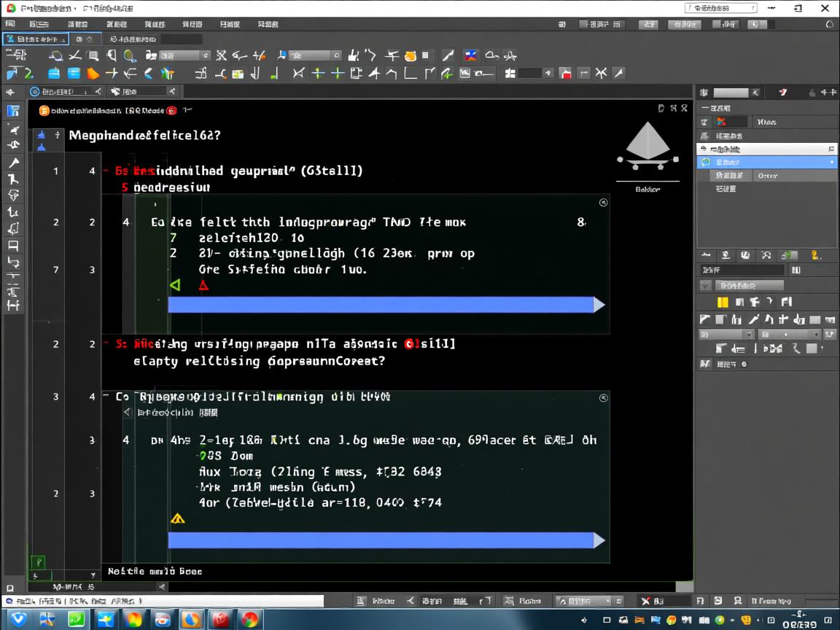Select the blue highlighted row in right panel
Image resolution: width=840 pixels, height=630 pixels.
(766, 162)
